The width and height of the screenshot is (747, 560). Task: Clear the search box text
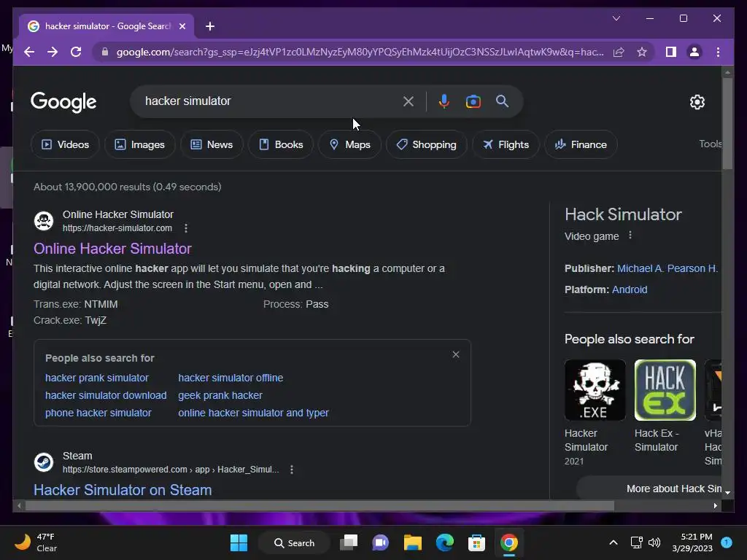[x=409, y=101]
